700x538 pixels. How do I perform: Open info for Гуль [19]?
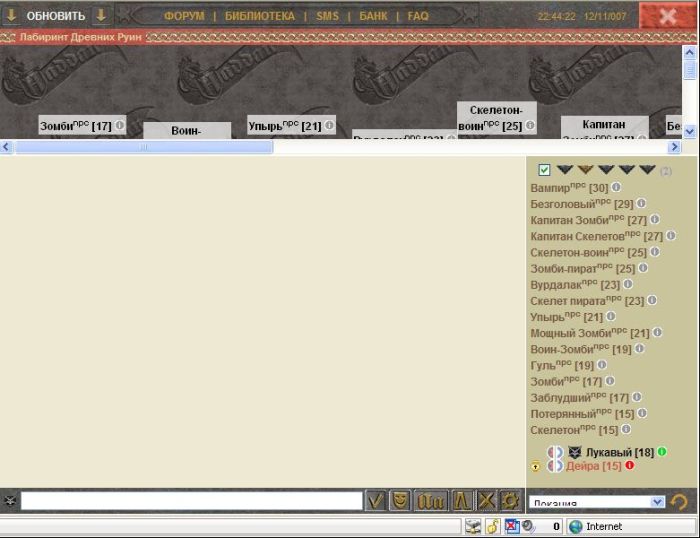602,364
